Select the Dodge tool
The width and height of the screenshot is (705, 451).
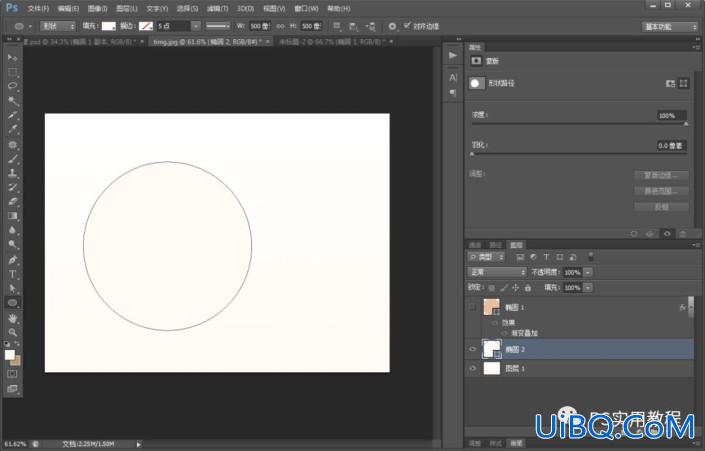click(13, 245)
